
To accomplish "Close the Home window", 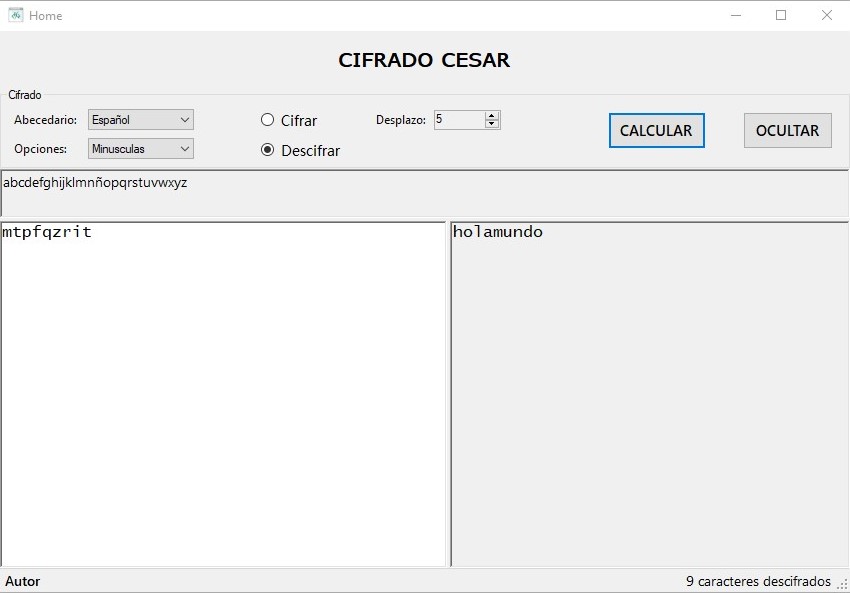I will pyautogui.click(x=826, y=15).
